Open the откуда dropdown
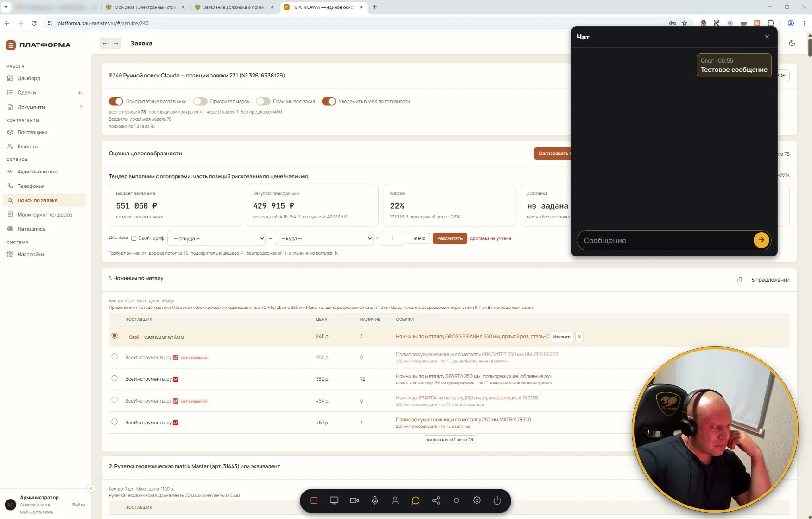Screen dimensions: 812x519 (x=216, y=238)
